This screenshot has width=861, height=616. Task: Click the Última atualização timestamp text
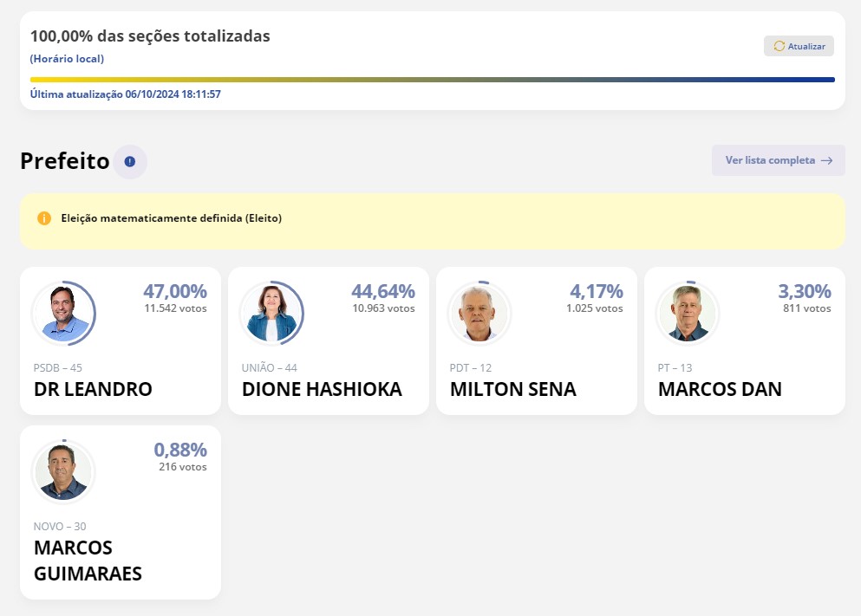(x=125, y=94)
